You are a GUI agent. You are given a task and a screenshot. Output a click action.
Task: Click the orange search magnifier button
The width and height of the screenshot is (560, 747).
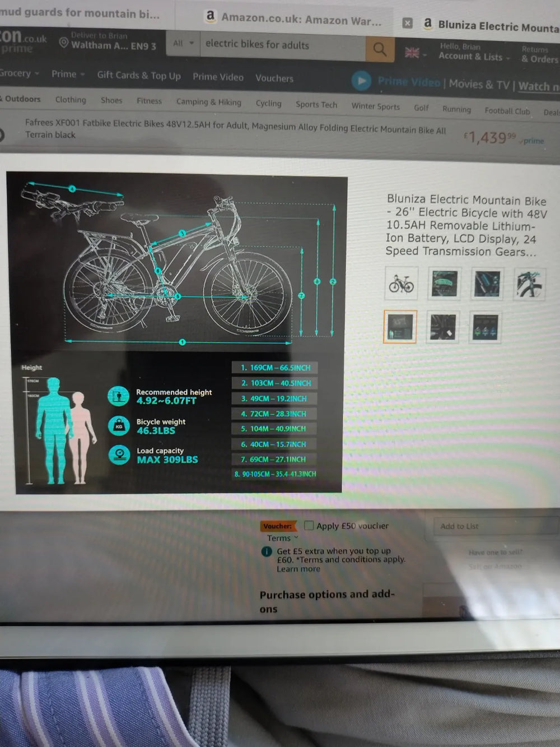(x=380, y=49)
